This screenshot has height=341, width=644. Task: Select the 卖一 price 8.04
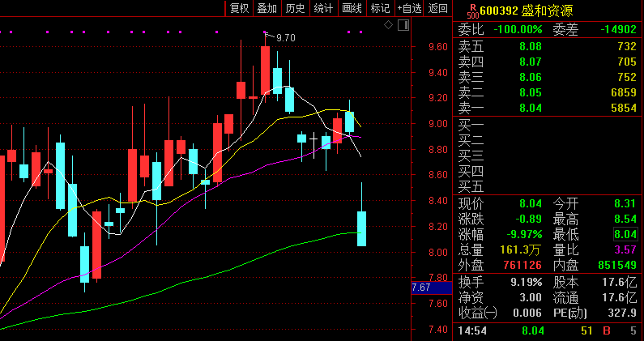531,108
